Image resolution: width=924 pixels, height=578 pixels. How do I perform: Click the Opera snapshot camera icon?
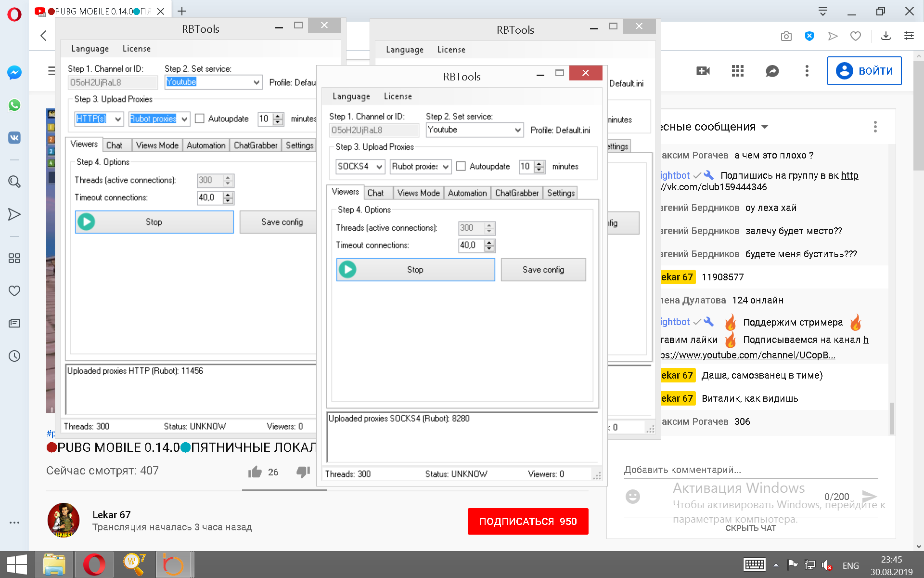(786, 36)
